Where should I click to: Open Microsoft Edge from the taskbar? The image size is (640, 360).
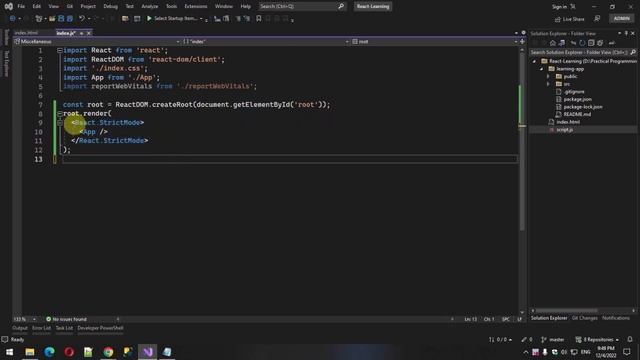49,351
